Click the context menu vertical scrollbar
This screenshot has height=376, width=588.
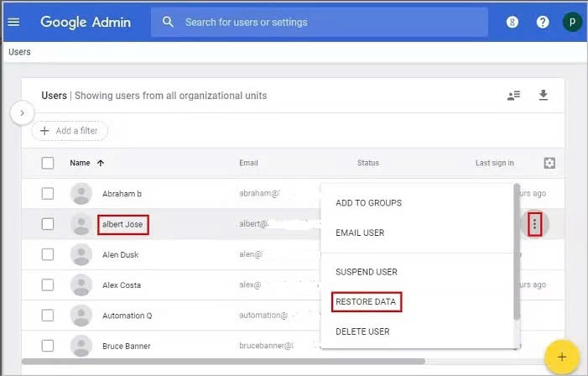point(517,252)
